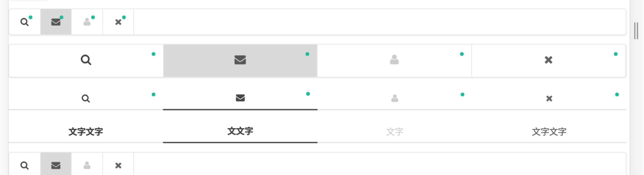
Task: Select the mail icon in the top compact badge bar
Action: 56,22
